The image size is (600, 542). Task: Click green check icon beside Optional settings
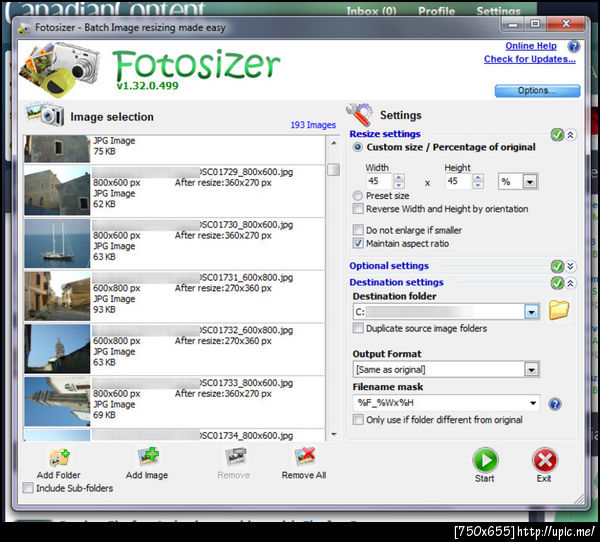(x=557, y=266)
